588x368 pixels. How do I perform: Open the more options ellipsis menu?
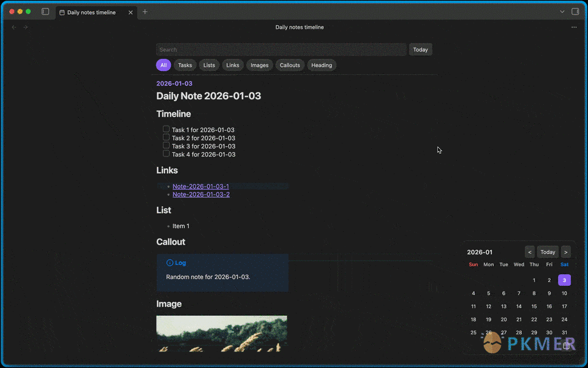574,27
